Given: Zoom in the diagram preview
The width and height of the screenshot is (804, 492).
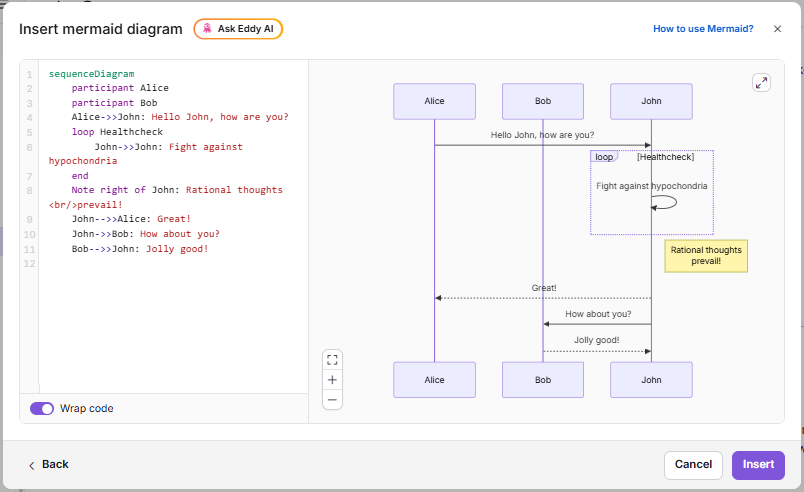Looking at the screenshot, I should click(x=332, y=380).
